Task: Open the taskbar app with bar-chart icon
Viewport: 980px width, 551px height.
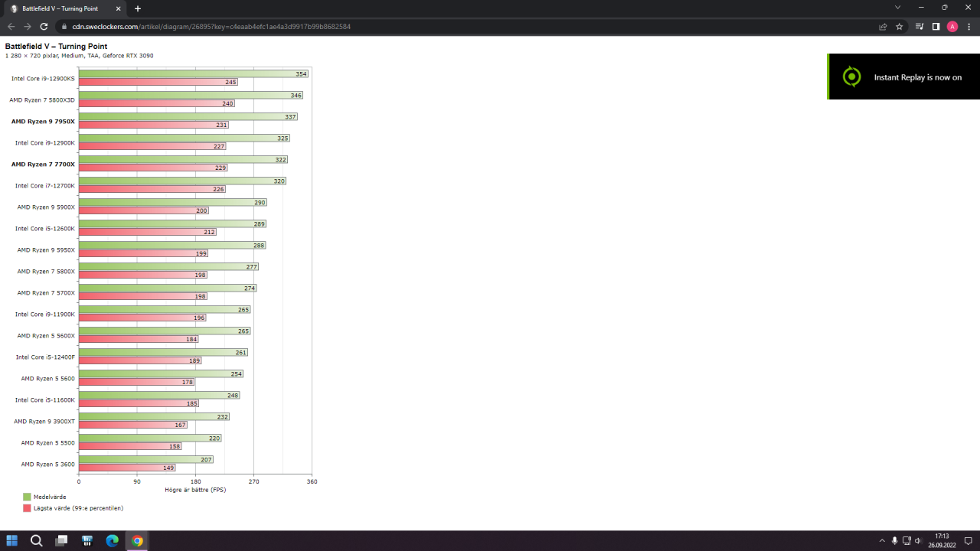Action: tap(87, 541)
